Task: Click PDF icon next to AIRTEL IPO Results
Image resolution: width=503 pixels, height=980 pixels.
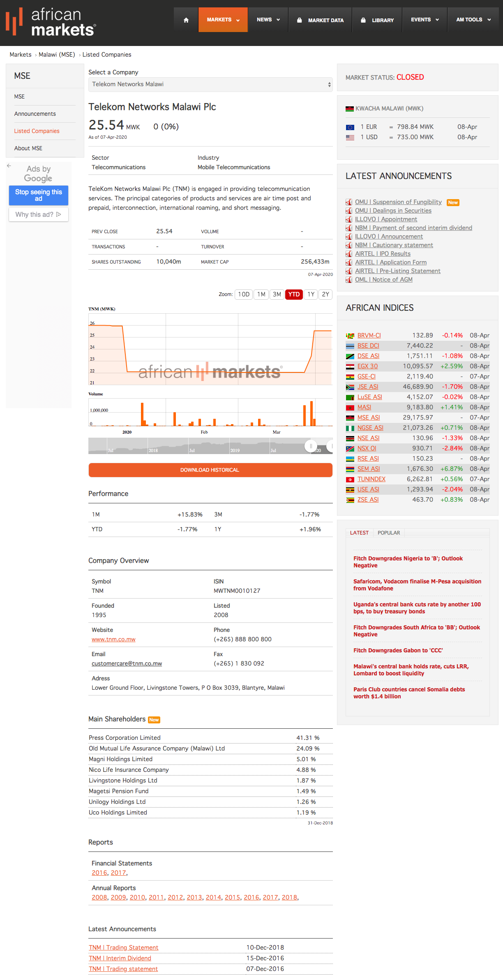Action: [349, 254]
